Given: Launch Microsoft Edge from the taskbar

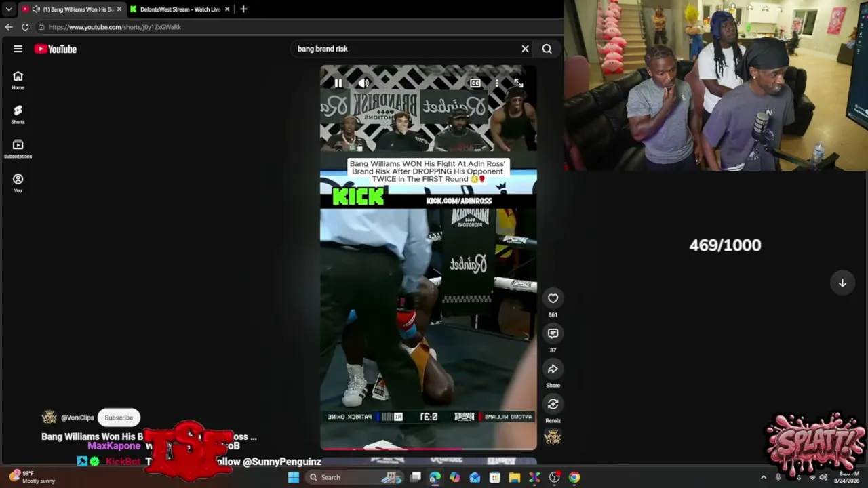Looking at the screenshot, I should pyautogui.click(x=435, y=477).
